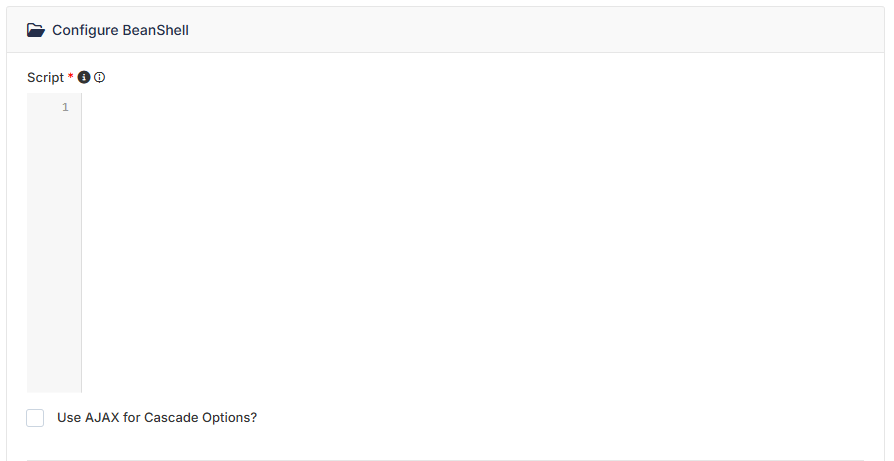Toggle AJAX via the 'Use AJAX for Cascade Options?' label
Image resolution: width=894 pixels, height=461 pixels.
point(157,418)
